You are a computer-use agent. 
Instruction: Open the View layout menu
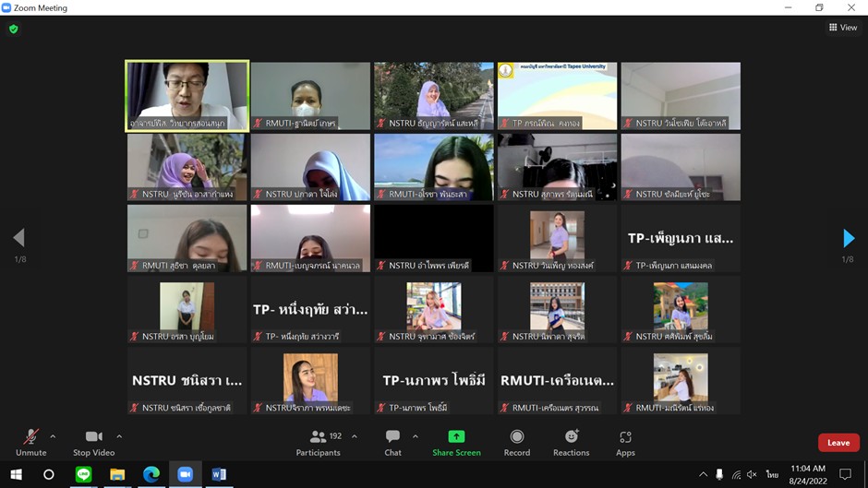pyautogui.click(x=843, y=28)
